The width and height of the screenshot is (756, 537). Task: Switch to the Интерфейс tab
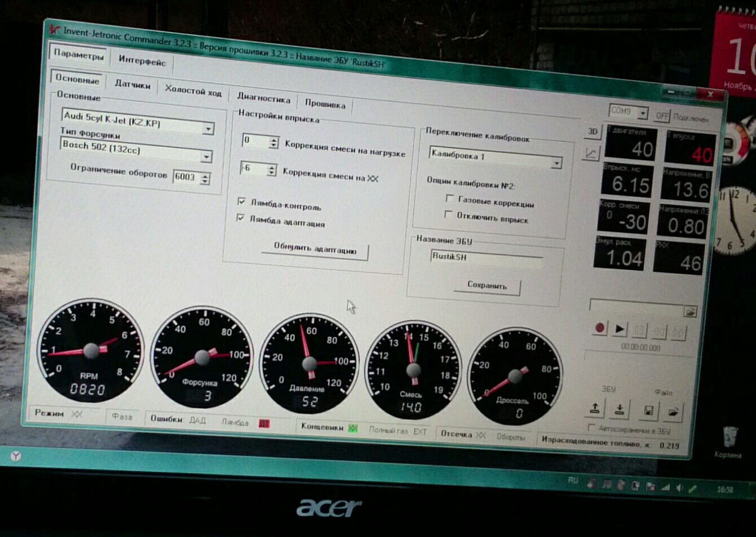pos(142,60)
